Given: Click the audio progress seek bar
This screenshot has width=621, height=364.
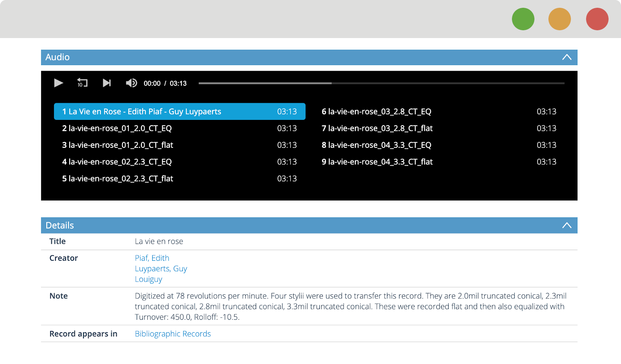Looking at the screenshot, I should [x=382, y=83].
